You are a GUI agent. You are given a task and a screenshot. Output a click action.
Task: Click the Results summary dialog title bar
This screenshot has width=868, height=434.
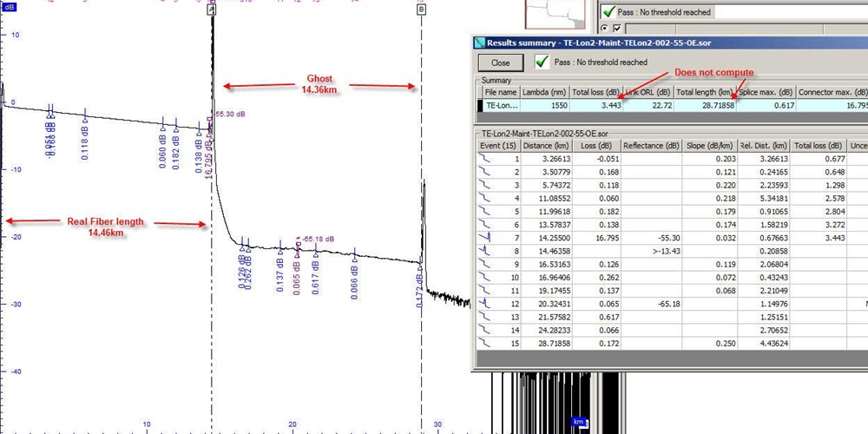(x=670, y=43)
